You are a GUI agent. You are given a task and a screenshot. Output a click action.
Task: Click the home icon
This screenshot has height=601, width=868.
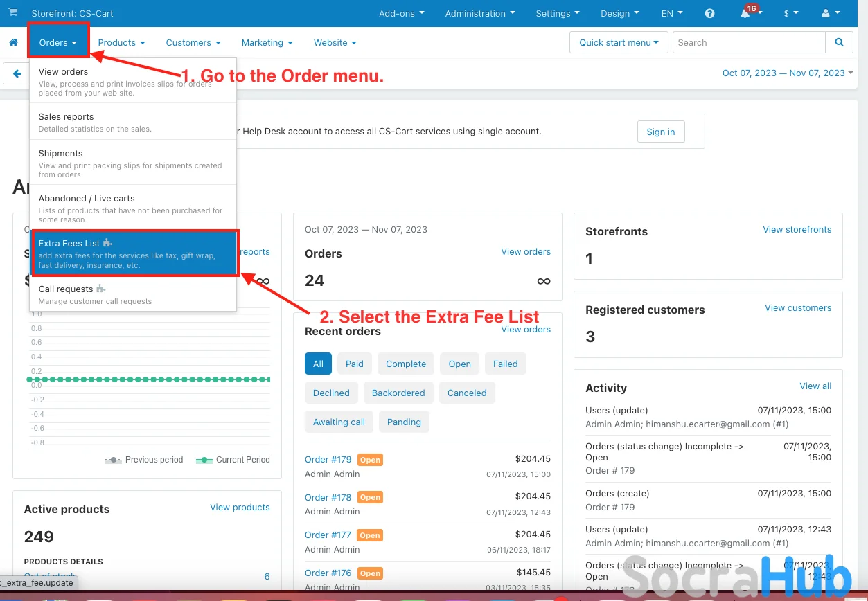click(x=13, y=42)
